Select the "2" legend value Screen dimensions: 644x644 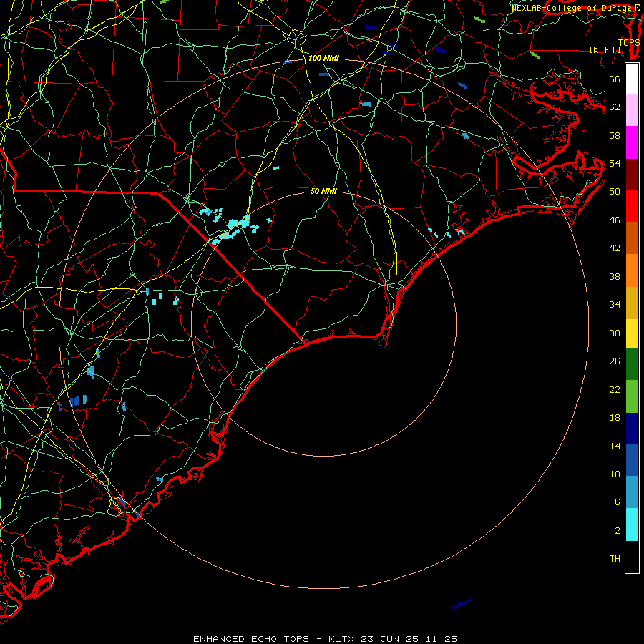coord(617,531)
